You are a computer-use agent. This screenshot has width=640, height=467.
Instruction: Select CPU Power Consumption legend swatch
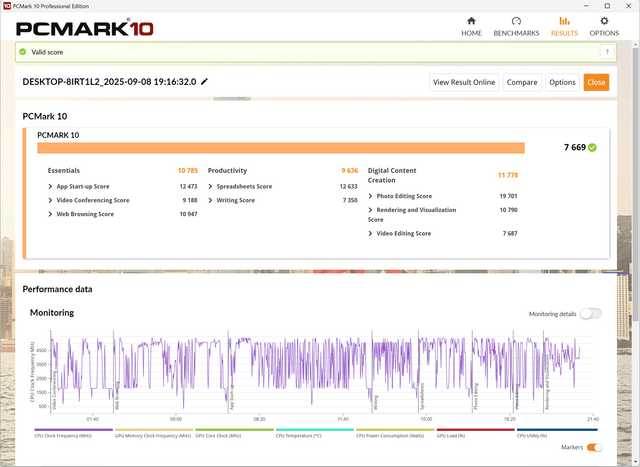click(x=395, y=429)
